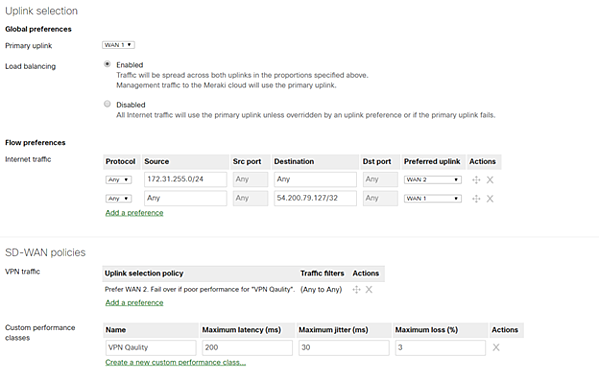Open Preferred uplink WAN 2 dropdown

coord(432,180)
